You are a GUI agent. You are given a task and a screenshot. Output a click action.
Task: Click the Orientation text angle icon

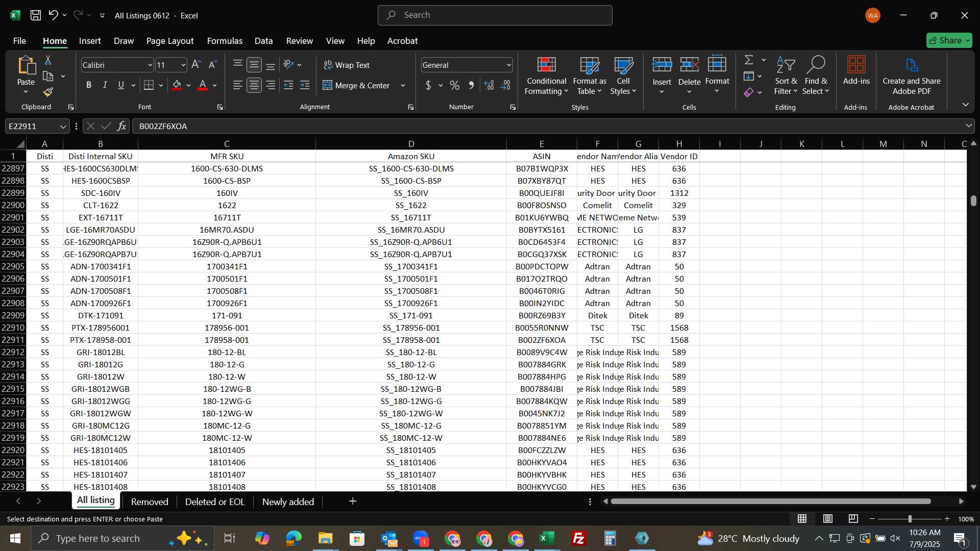[x=288, y=65]
